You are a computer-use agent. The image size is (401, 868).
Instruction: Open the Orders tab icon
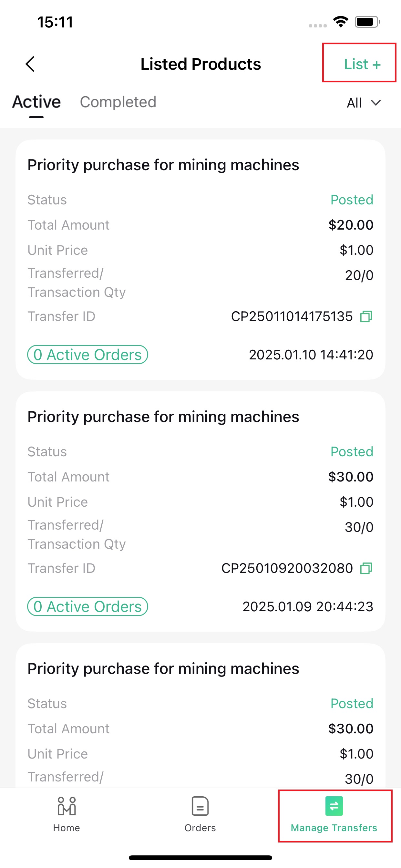(x=200, y=806)
